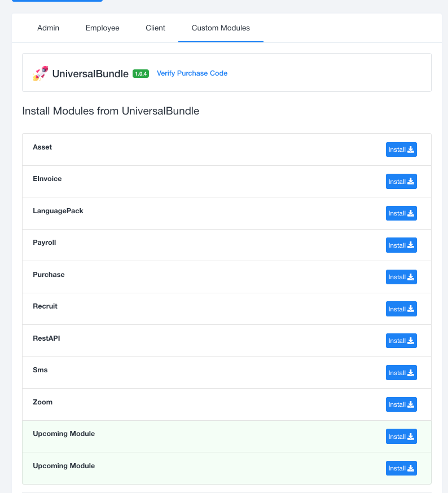Open the Verify Purchase Code link

(192, 73)
